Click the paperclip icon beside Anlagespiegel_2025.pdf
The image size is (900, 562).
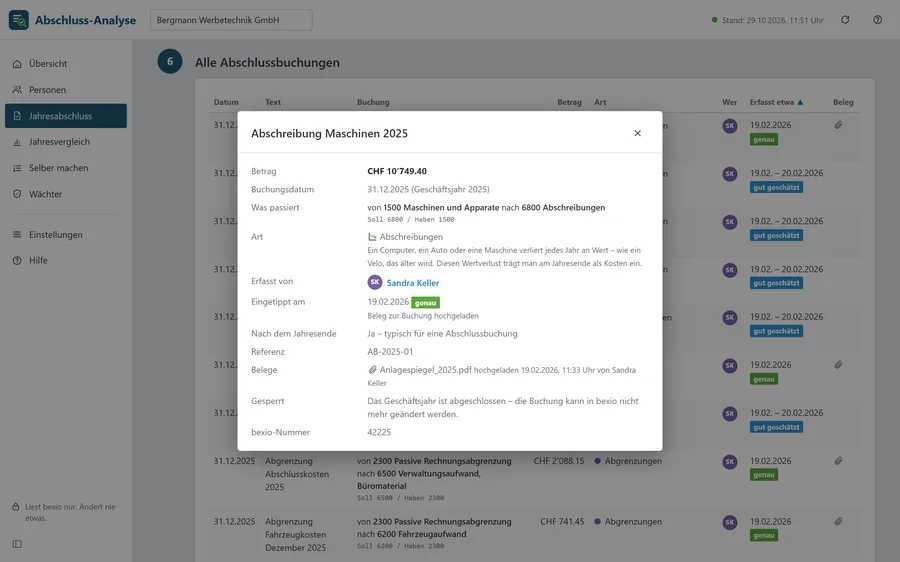tap(372, 370)
